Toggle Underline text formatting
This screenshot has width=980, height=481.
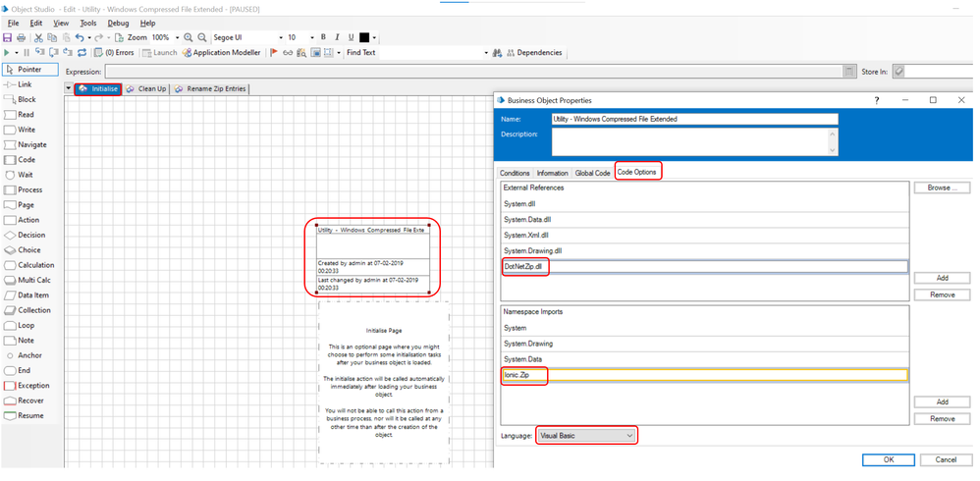coord(351,38)
